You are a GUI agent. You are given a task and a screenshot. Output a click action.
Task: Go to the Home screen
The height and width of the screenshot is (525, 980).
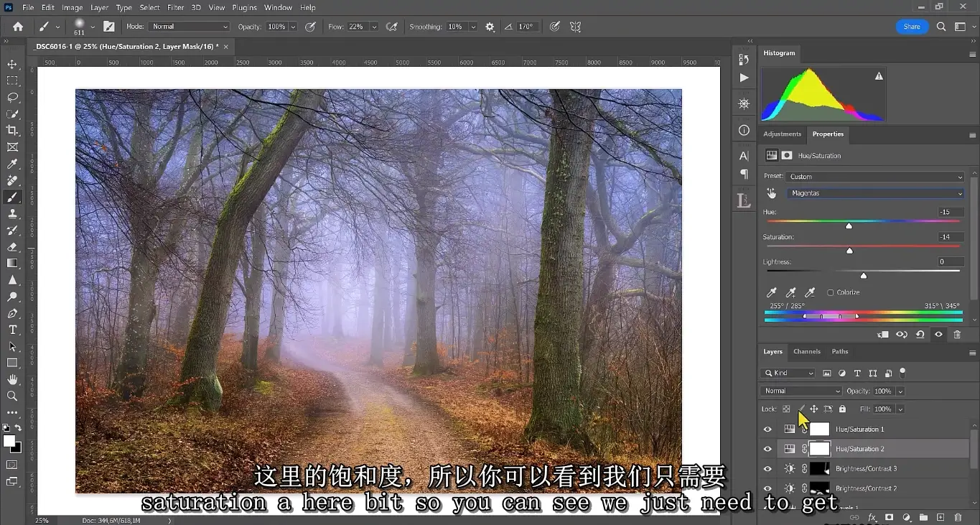click(18, 27)
